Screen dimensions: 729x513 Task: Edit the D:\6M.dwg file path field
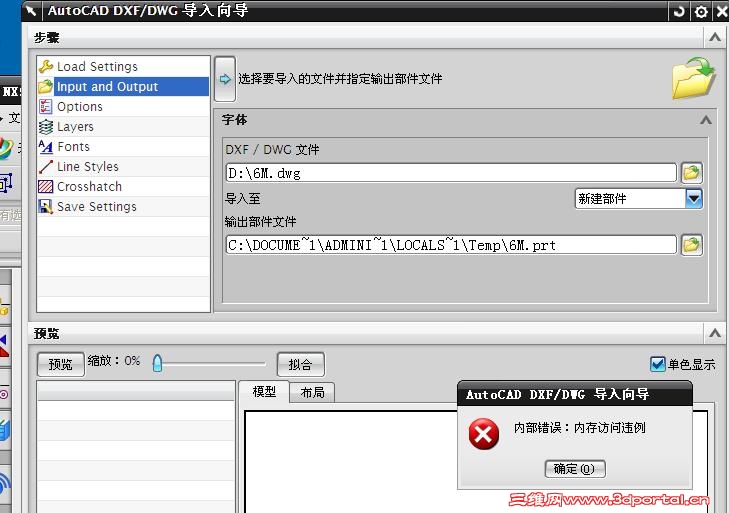[x=451, y=173]
